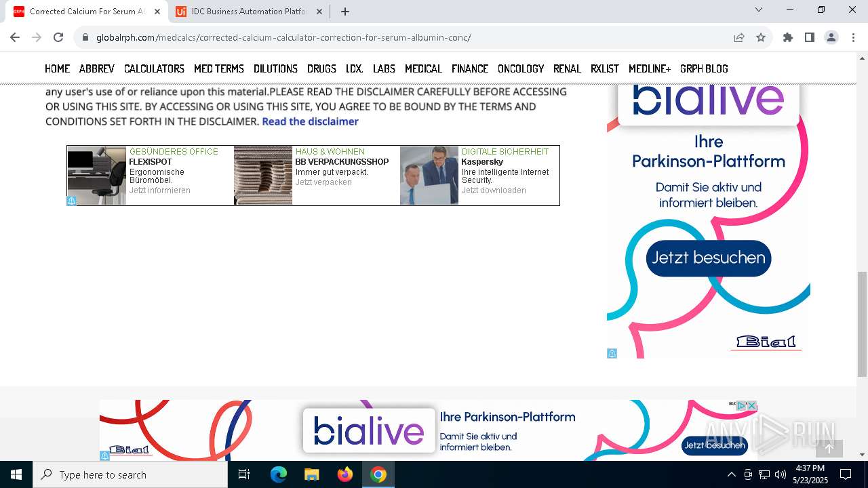Launch Microsoft Edge from taskbar

point(279,474)
